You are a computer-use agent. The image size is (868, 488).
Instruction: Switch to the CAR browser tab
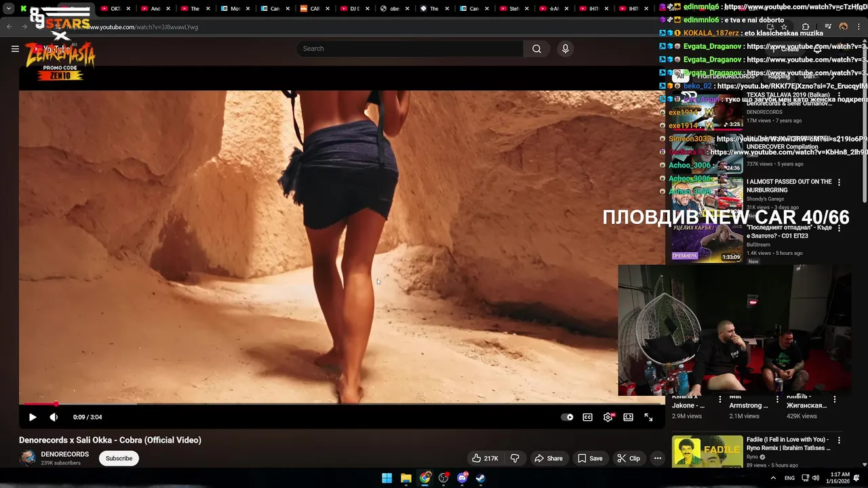315,9
